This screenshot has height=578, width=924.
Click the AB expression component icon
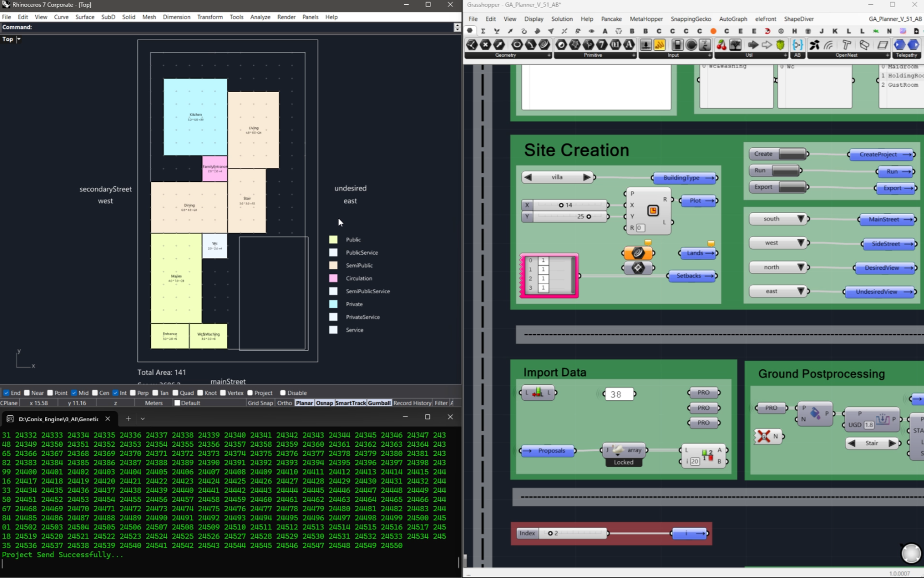pyautogui.click(x=797, y=45)
